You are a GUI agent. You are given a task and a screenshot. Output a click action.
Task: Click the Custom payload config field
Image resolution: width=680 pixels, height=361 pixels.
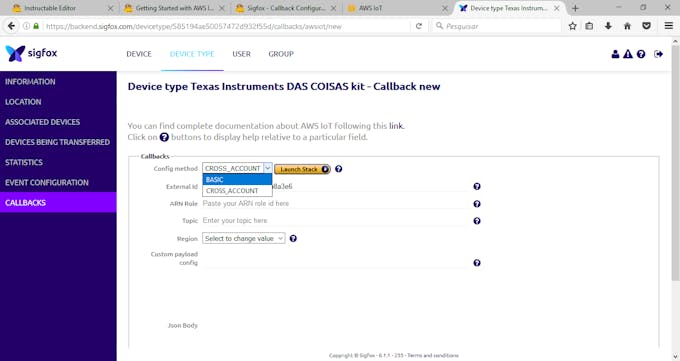click(x=335, y=259)
